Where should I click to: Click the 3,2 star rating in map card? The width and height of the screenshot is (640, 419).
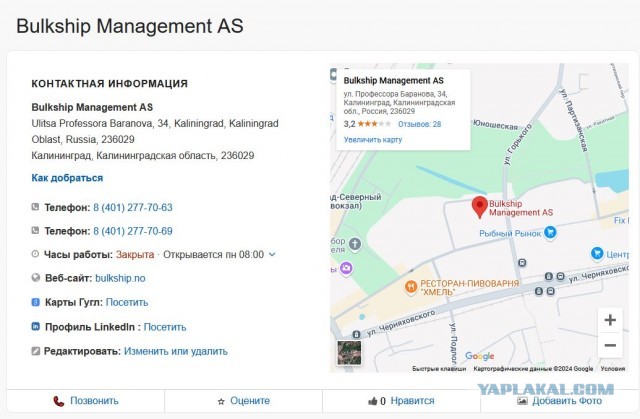tap(367, 124)
